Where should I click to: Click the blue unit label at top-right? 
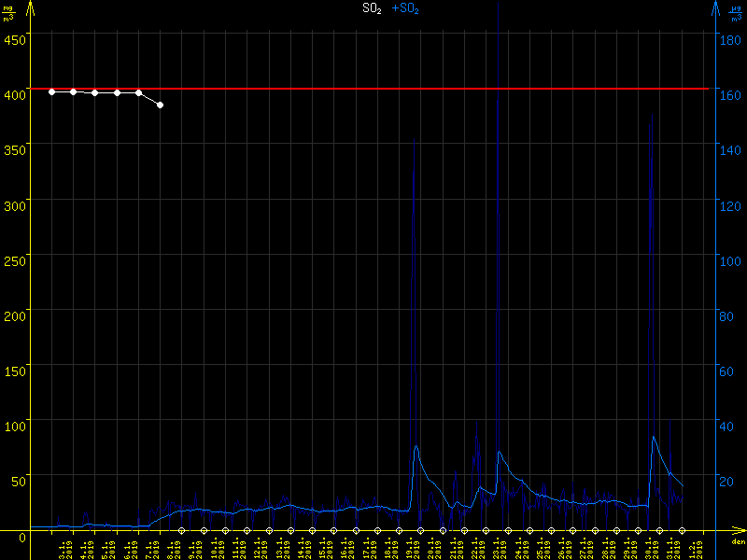[x=737, y=11]
